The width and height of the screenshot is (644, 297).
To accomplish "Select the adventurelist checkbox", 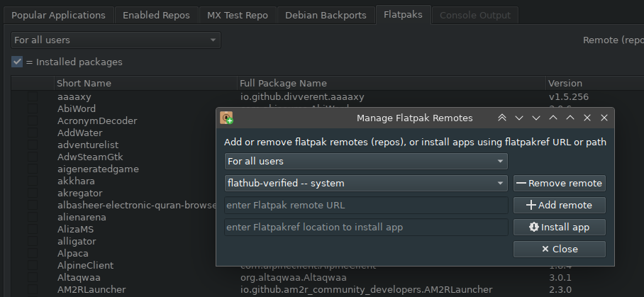I will [x=33, y=145].
